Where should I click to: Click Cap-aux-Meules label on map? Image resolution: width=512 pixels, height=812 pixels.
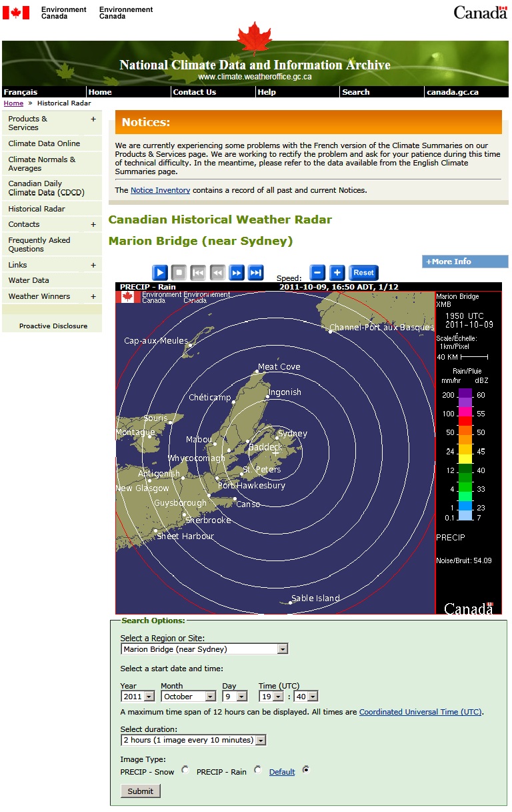156,341
